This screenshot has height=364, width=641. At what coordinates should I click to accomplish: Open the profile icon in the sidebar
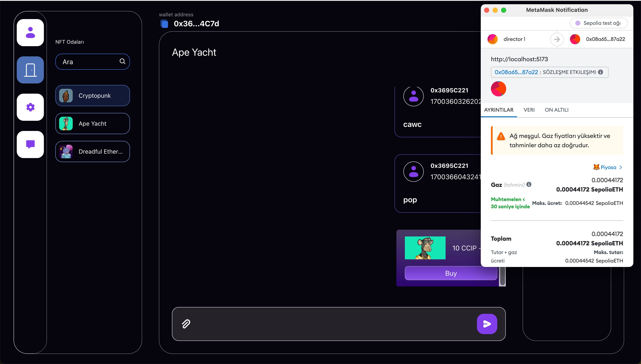pyautogui.click(x=30, y=32)
